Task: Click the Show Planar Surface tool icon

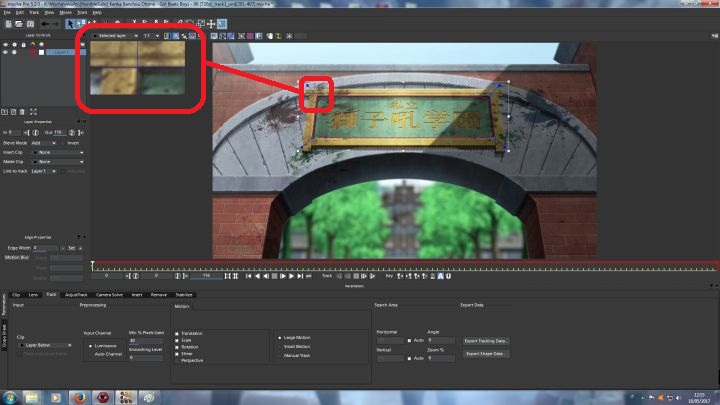Action: point(201,23)
